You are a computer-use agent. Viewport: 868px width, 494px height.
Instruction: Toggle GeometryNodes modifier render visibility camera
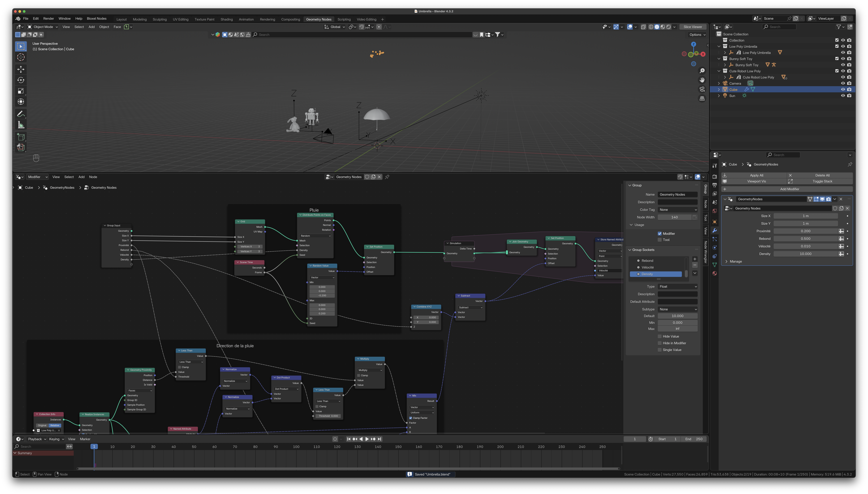828,199
